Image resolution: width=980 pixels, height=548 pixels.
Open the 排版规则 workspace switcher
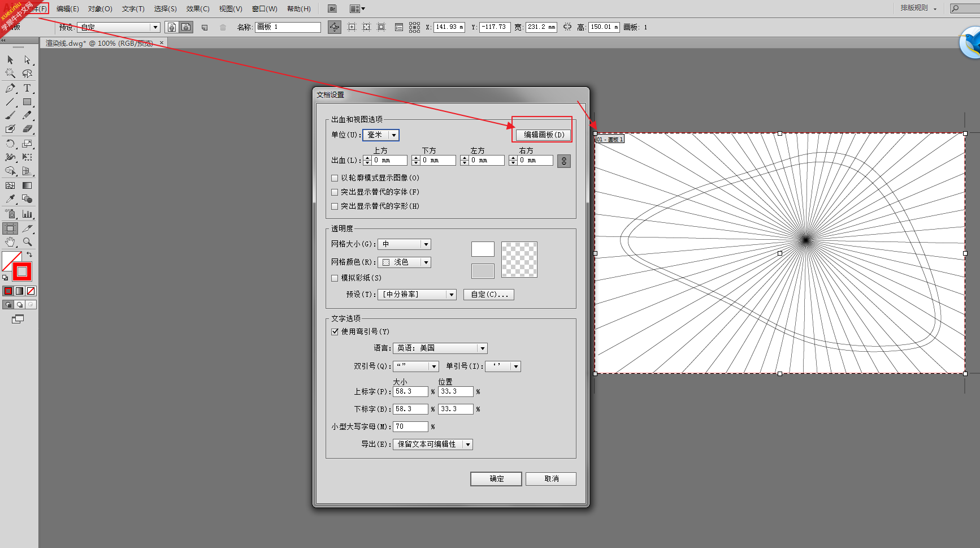coord(918,8)
